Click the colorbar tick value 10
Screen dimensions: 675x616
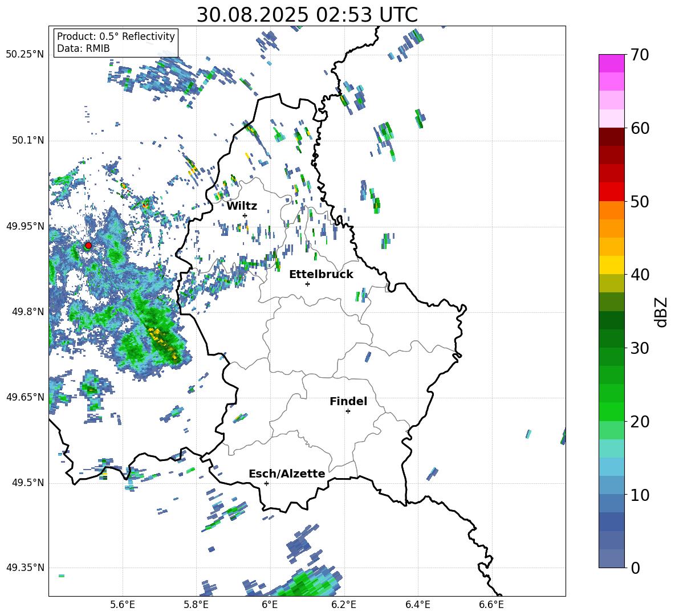[640, 495]
